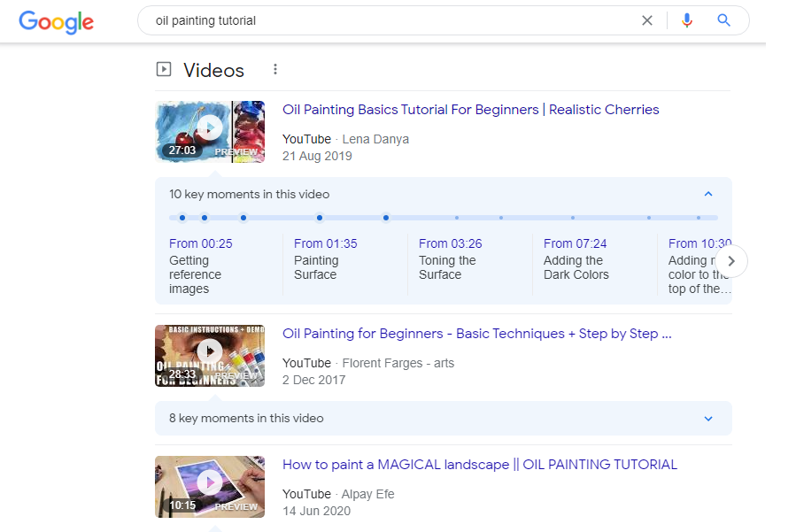Play the MAGICAL landscape tutorial video

(210, 482)
